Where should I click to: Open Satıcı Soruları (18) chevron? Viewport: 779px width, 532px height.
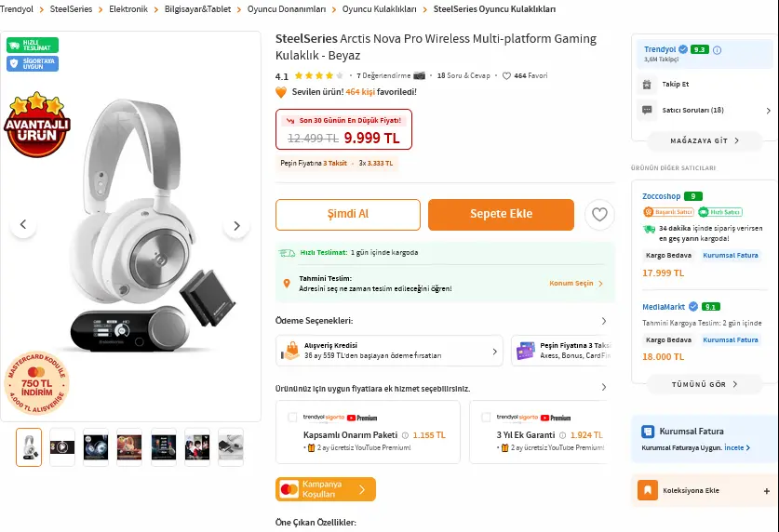pyautogui.click(x=768, y=110)
